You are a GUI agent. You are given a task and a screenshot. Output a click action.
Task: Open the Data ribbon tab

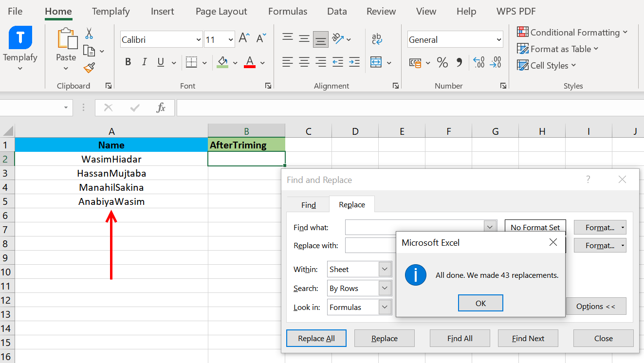(x=336, y=11)
